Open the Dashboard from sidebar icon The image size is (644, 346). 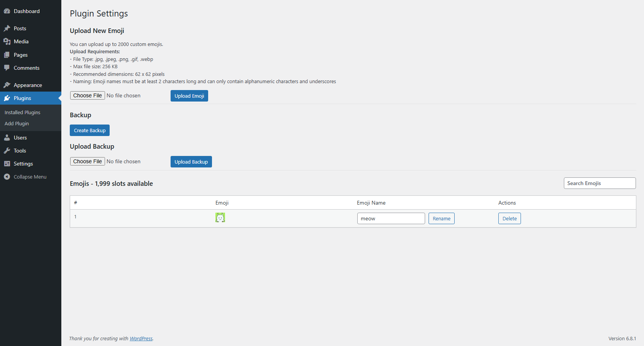(x=7, y=11)
